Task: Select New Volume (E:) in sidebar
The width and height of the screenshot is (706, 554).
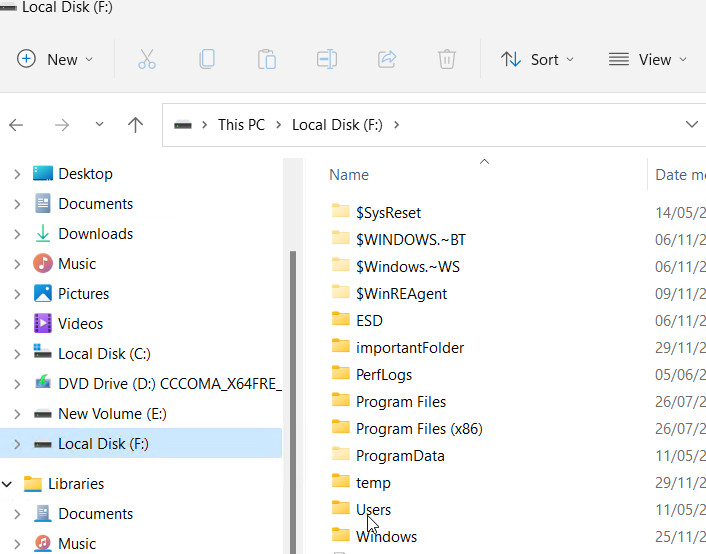Action: click(x=112, y=414)
